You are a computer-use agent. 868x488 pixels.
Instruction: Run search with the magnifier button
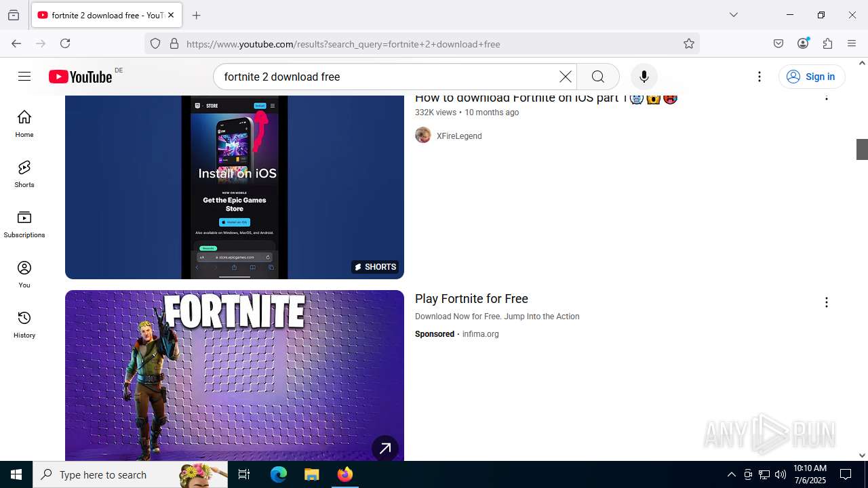(598, 77)
